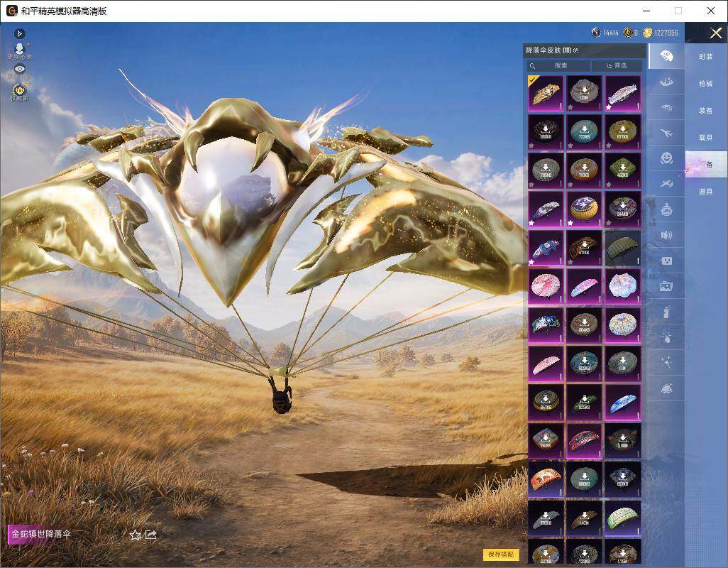Image resolution: width=728 pixels, height=568 pixels.
Task: Open the helicopter category in the sidebar
Action: coord(666,108)
